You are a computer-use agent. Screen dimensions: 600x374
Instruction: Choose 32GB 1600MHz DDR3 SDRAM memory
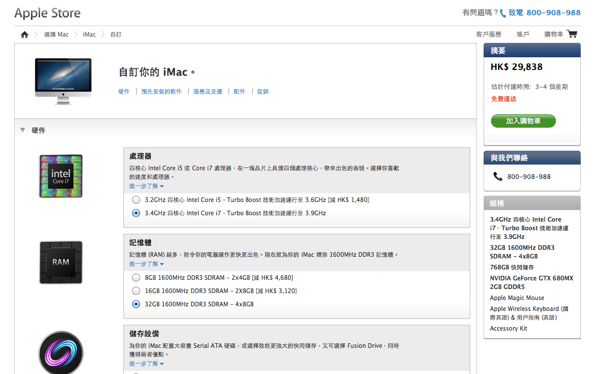point(136,304)
